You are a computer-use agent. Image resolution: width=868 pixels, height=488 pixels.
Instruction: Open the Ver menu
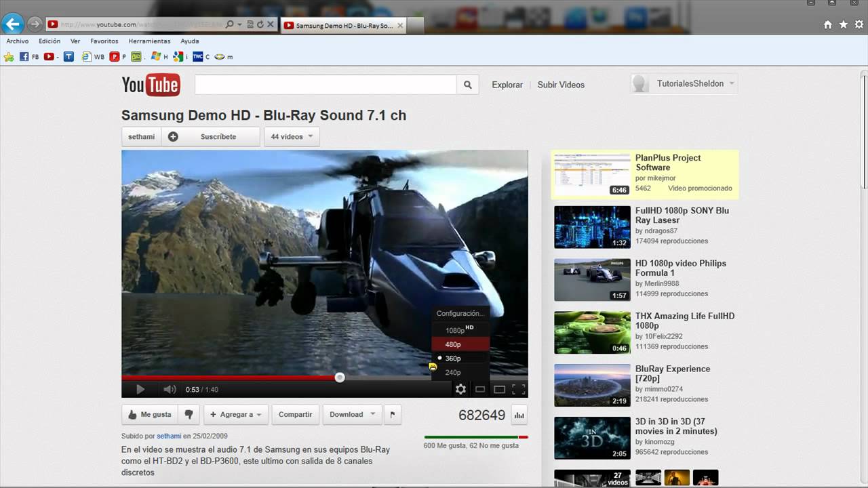click(75, 41)
